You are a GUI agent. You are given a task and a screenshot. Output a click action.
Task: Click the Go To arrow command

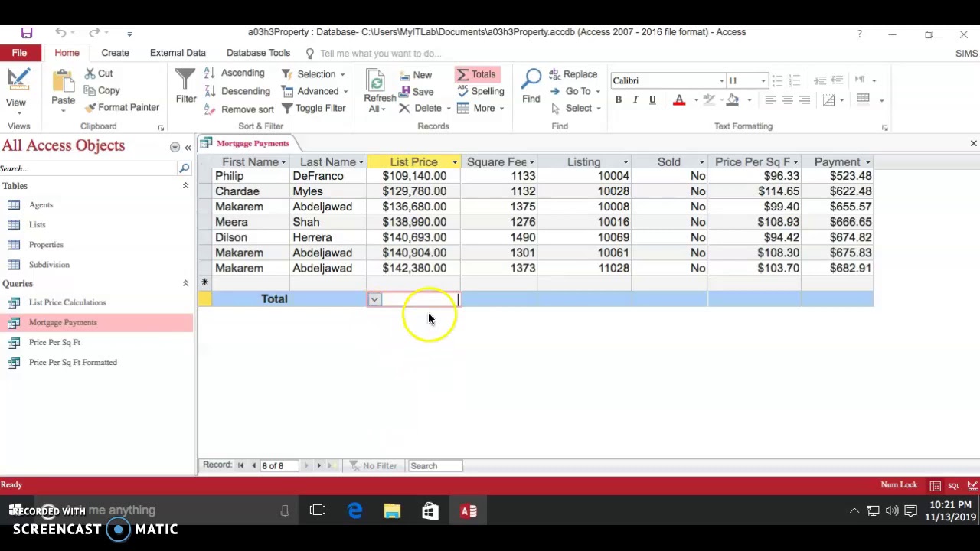[x=572, y=91]
